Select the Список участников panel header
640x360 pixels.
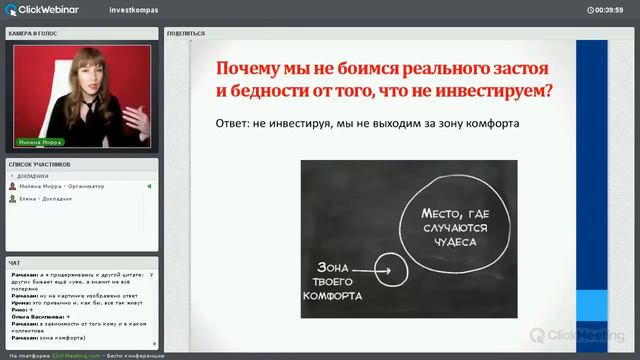(x=82, y=164)
